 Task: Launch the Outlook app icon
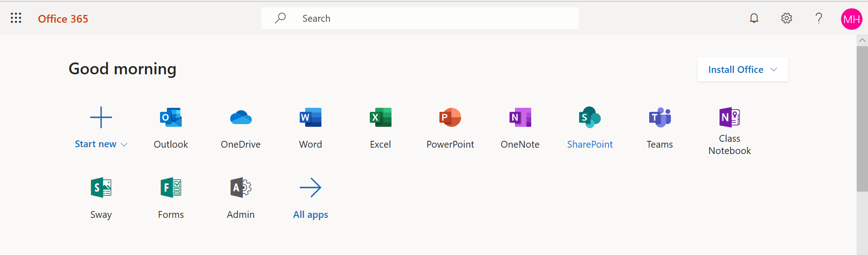tap(171, 117)
